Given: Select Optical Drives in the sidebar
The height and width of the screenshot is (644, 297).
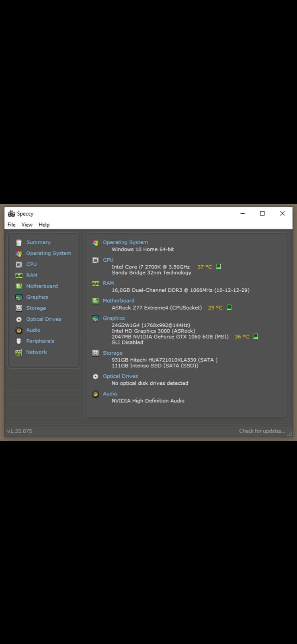Looking at the screenshot, I should click(x=43, y=319).
